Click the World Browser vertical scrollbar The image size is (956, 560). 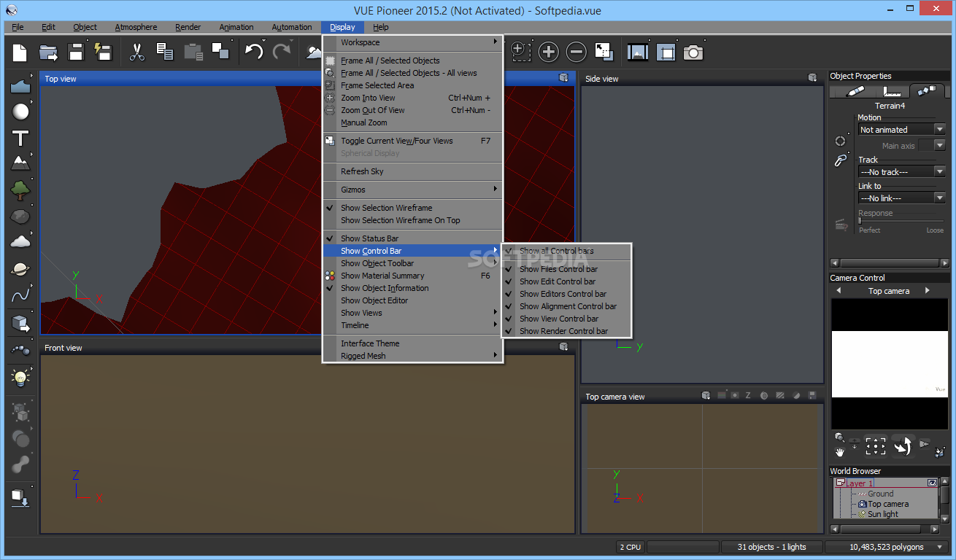click(945, 500)
